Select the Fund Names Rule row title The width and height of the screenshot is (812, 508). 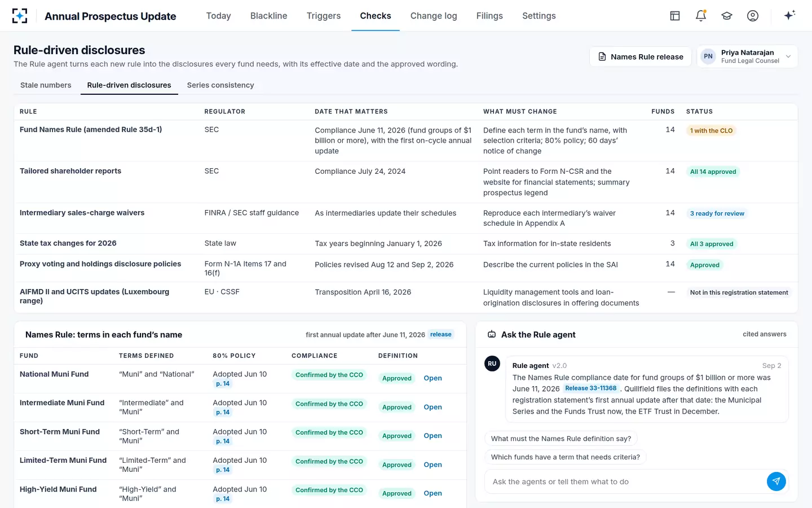91,130
